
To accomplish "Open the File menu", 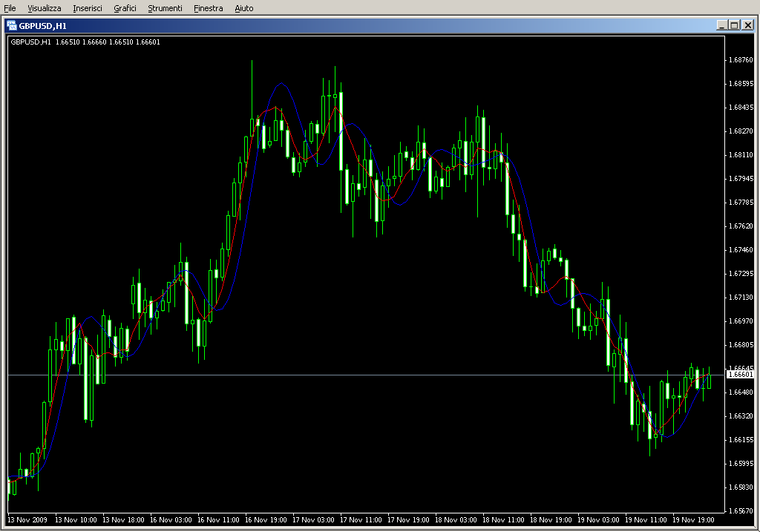I will coord(10,8).
